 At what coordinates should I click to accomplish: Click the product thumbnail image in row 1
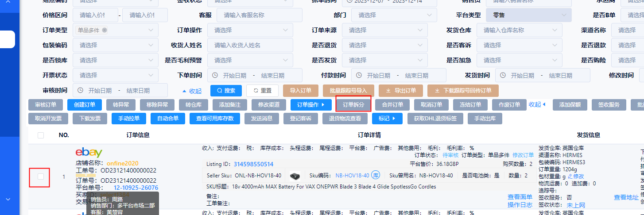295,176
